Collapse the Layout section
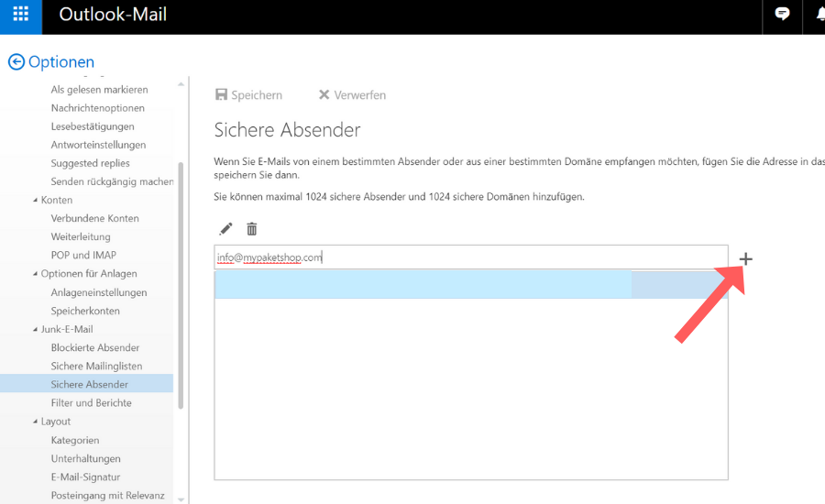The width and height of the screenshot is (825, 504). tap(36, 422)
